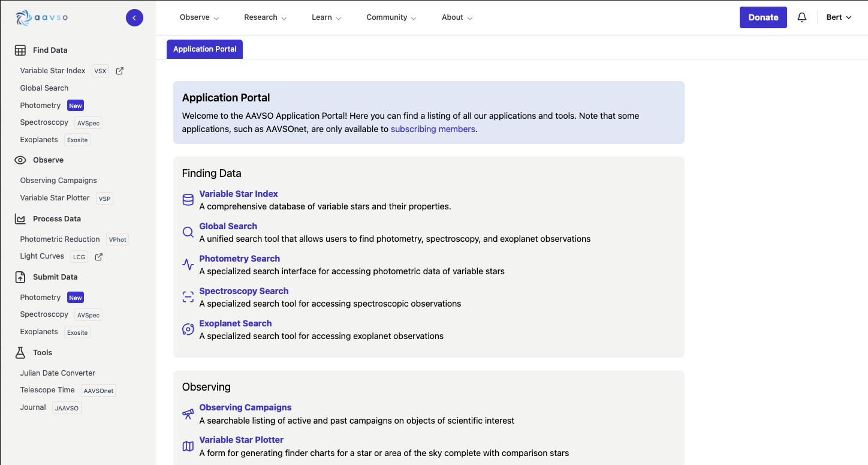Click the AAVSOnet badge in sidebar
The width and height of the screenshot is (868, 465).
98,391
